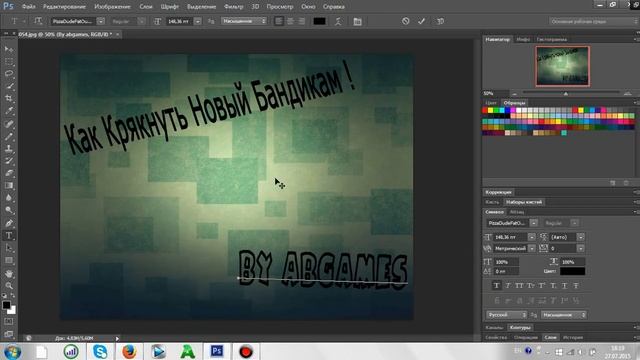640x360 pixels.
Task: Open Firefox from the taskbar
Action: (x=129, y=351)
